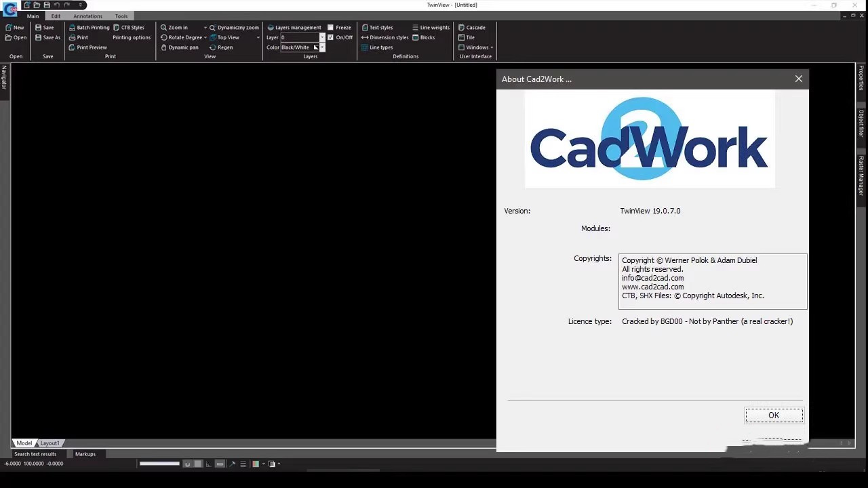Select the Dynamiczny zoom tool

234,28
